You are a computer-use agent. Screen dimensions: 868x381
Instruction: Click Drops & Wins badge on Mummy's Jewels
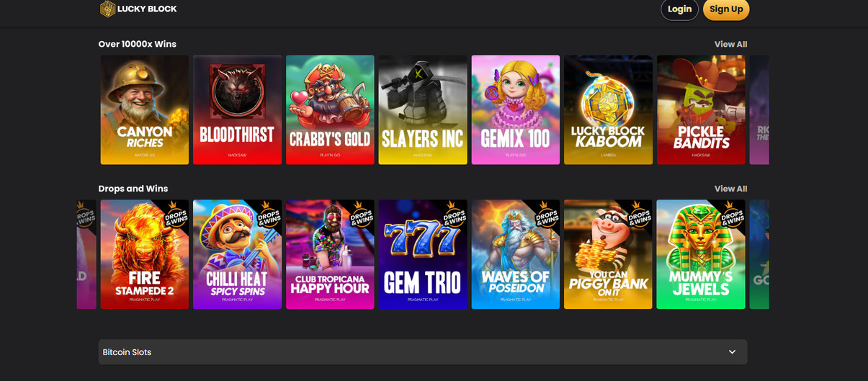coord(732,215)
